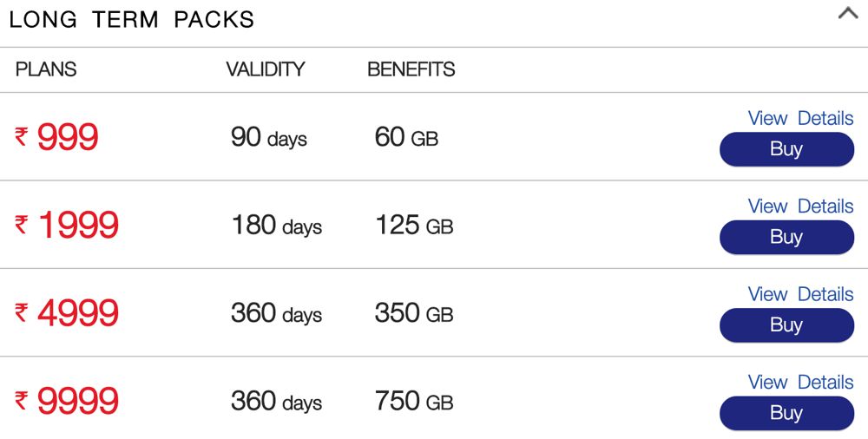Click the Long Term Packs heading
This screenshot has height=439, width=868.
[x=132, y=20]
